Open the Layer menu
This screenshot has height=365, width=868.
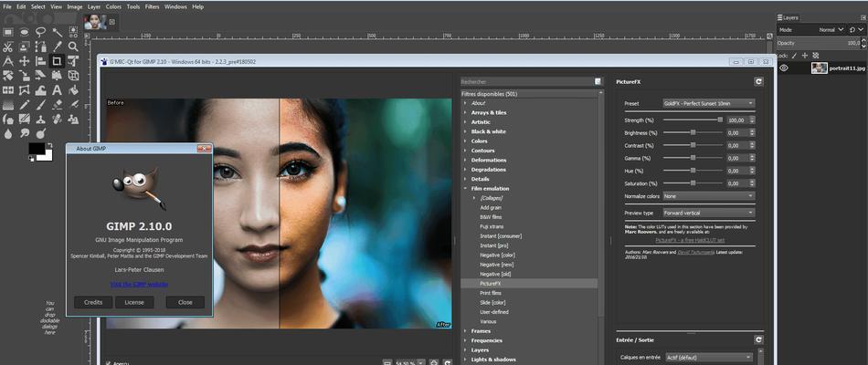(93, 6)
